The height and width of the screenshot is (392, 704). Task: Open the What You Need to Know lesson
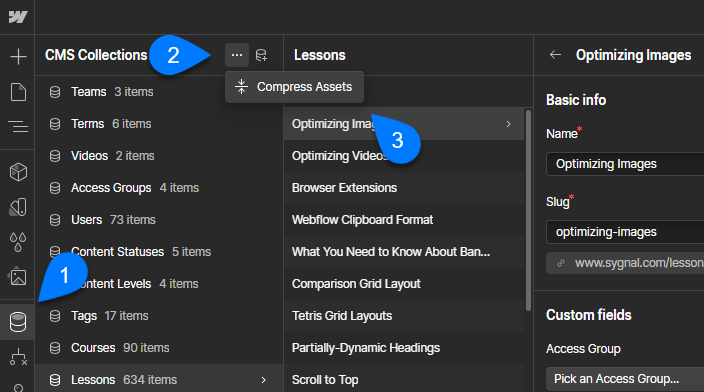point(404,251)
